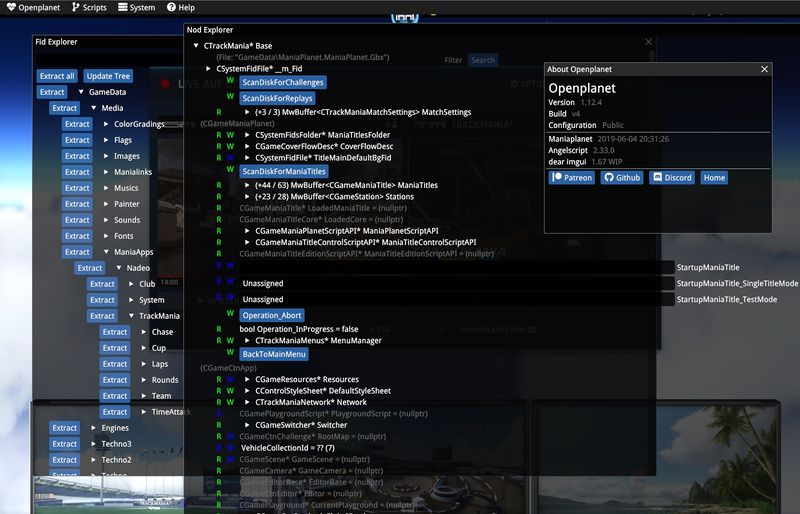Viewport: 800px width, 514px height.
Task: Extract the GameData folder
Action: [52, 92]
